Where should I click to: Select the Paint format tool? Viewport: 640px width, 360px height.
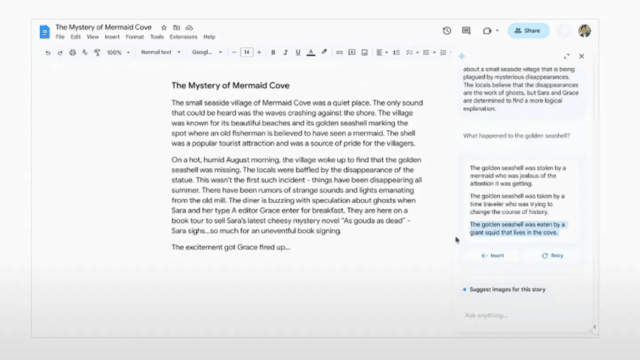click(97, 53)
